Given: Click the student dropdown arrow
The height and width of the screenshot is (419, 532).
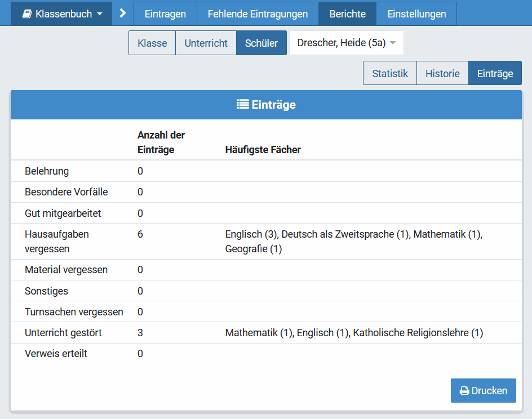Looking at the screenshot, I should point(393,43).
